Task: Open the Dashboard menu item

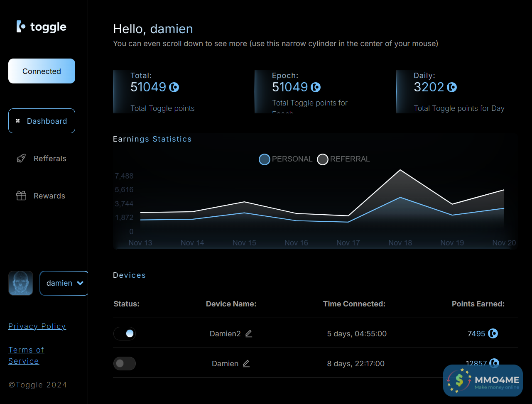Action: coord(42,121)
